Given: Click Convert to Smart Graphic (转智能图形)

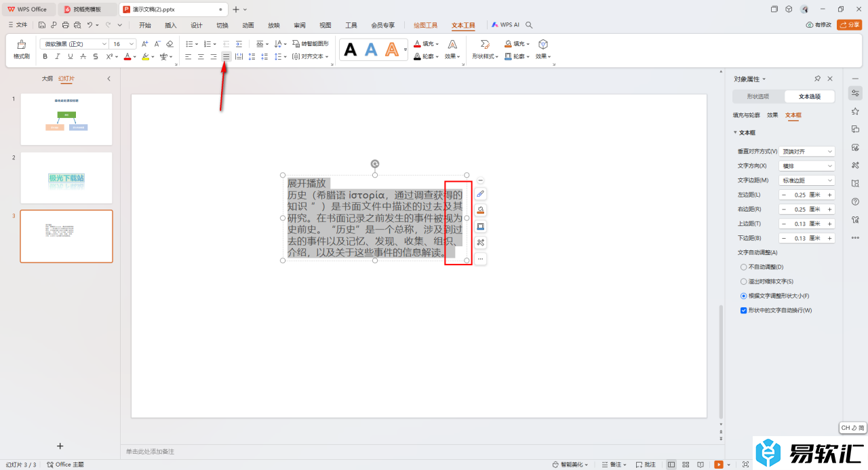Looking at the screenshot, I should pyautogui.click(x=311, y=43).
